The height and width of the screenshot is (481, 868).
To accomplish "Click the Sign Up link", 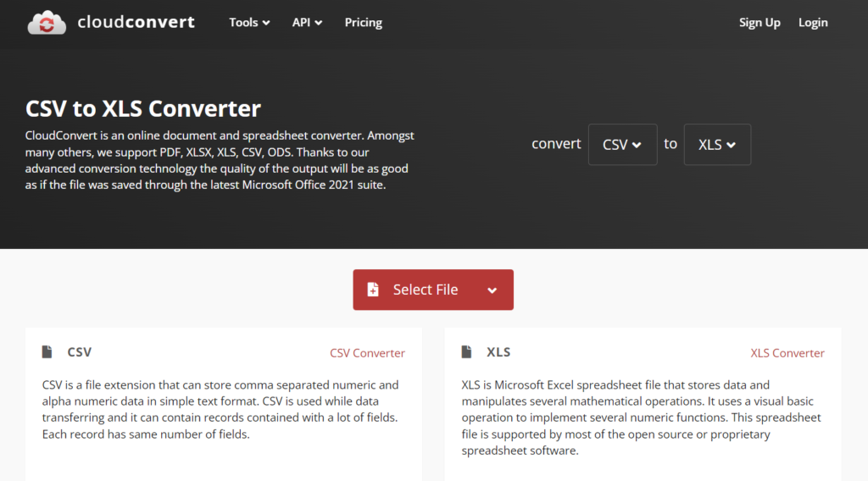I will point(759,23).
